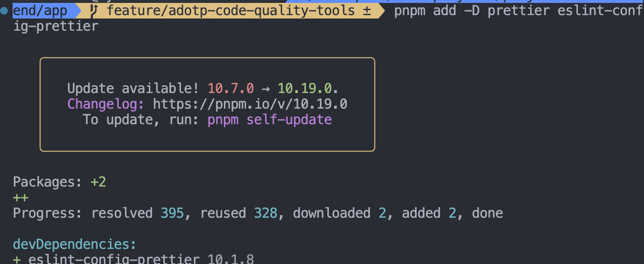
Task: Click the eslint-config-prettier package entry
Action: (114, 259)
